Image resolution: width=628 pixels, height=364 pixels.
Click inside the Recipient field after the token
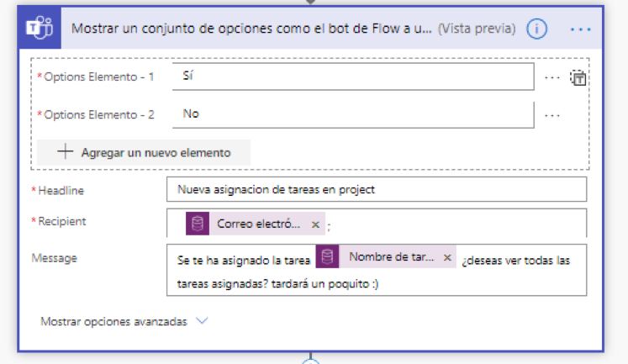(x=456, y=224)
